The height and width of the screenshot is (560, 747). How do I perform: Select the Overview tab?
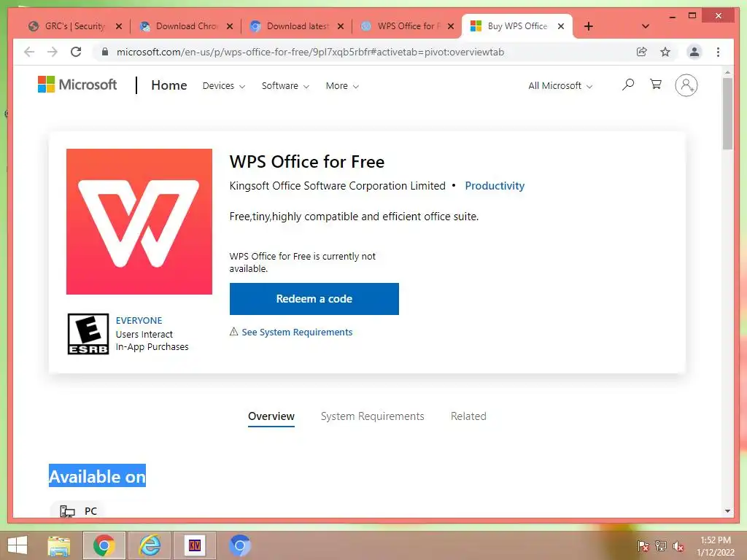point(271,416)
